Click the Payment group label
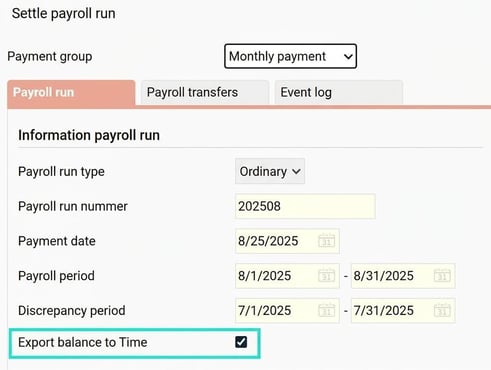 click(x=50, y=56)
